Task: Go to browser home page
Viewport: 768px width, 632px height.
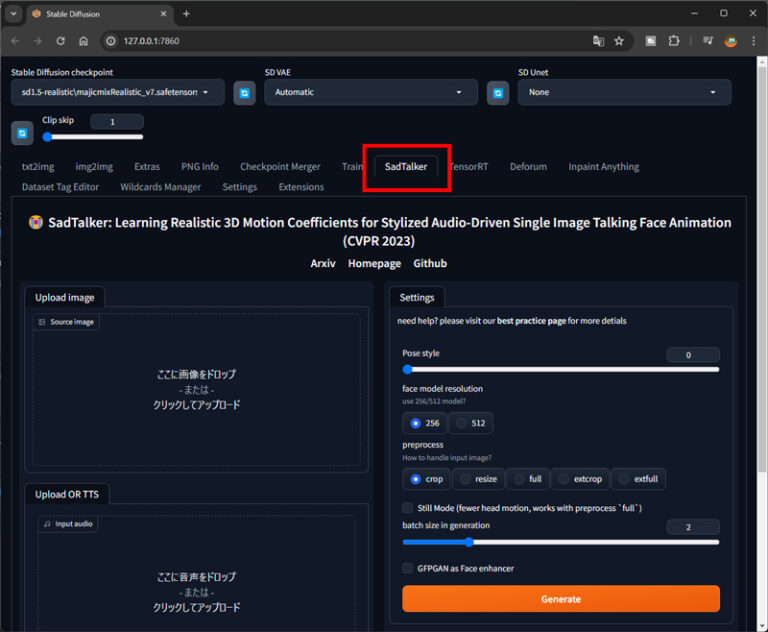Action: tap(83, 41)
